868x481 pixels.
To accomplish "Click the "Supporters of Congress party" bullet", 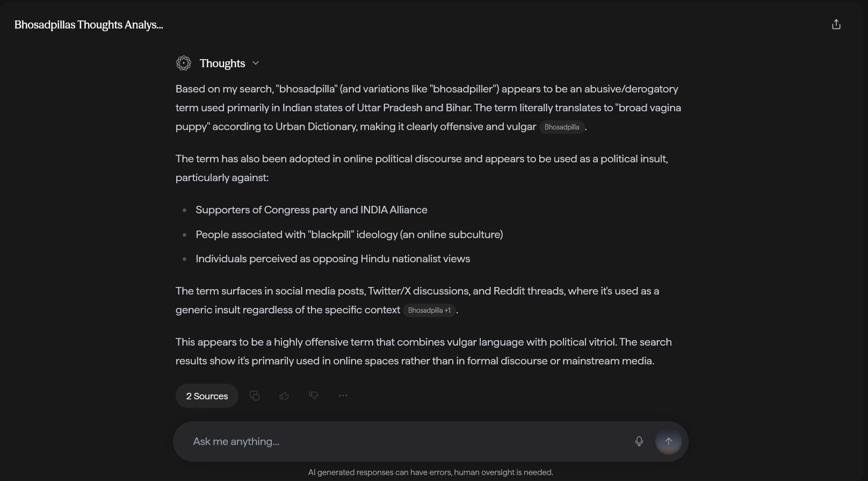I will (312, 210).
